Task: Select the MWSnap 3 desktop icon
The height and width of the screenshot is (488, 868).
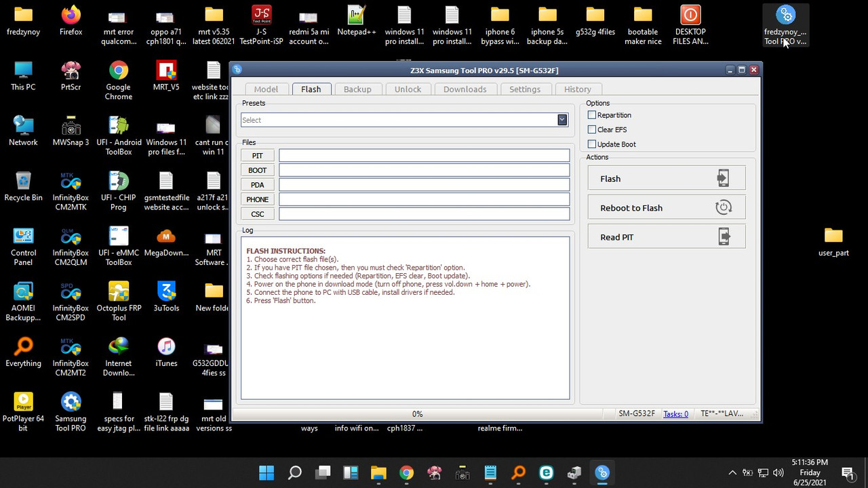Action: point(71,131)
